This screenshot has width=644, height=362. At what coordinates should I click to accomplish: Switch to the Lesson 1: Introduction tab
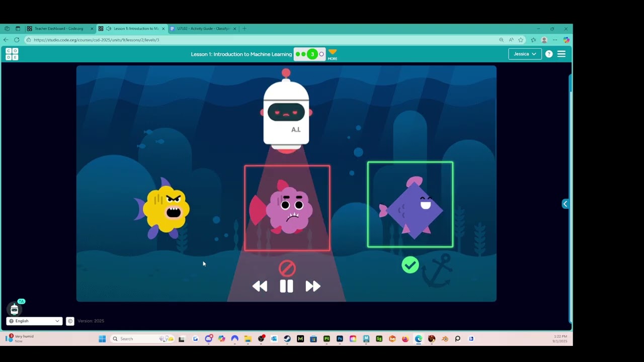[x=132, y=29]
